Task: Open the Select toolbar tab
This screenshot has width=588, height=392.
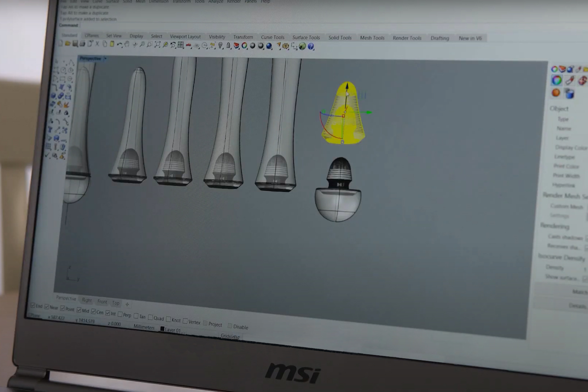Action: point(156,36)
